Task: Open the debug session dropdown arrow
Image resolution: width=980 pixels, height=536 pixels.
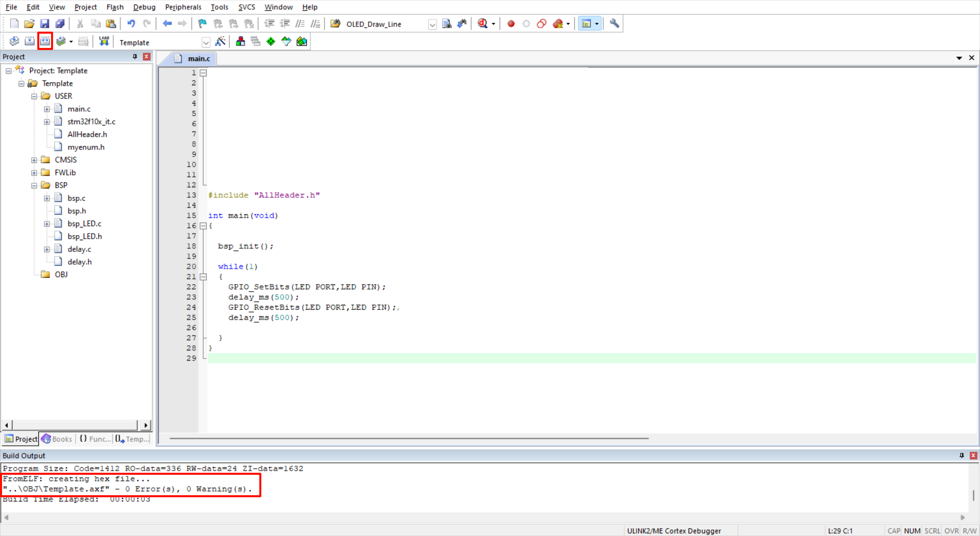Action: [493, 24]
